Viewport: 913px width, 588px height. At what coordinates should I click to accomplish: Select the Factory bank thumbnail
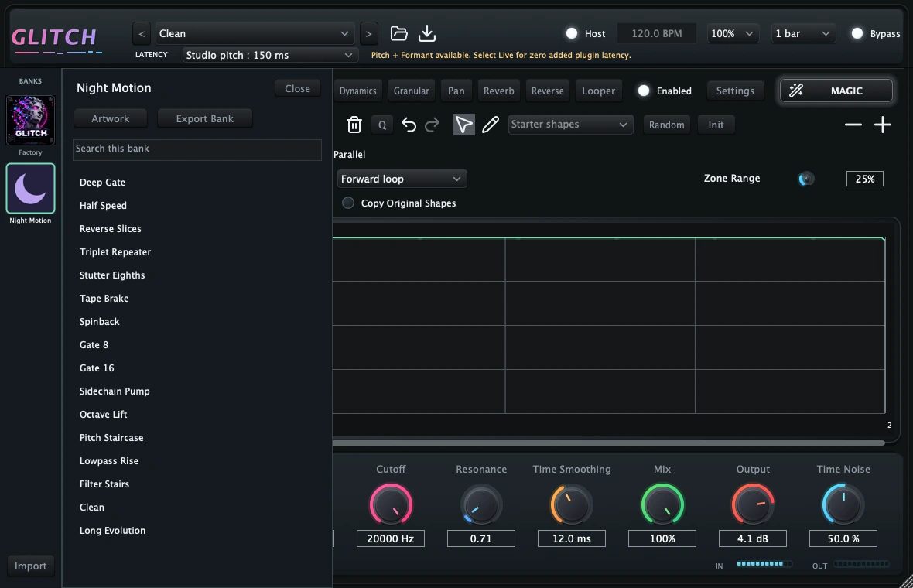tap(30, 120)
